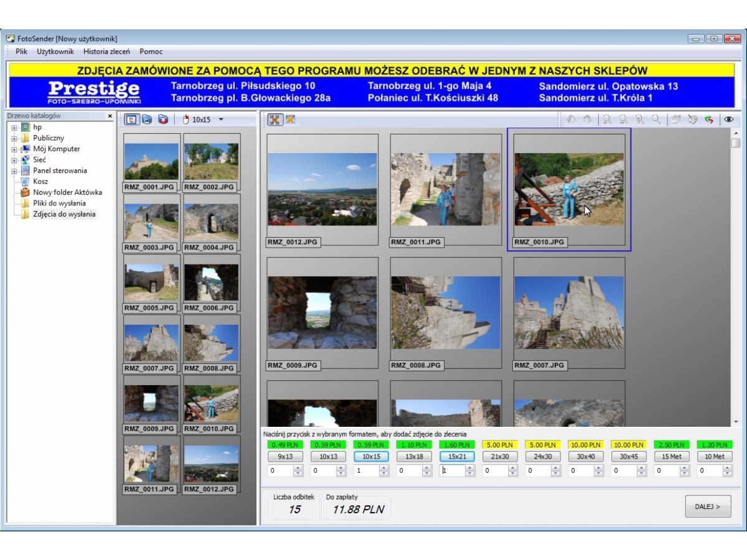Expand the Mój Komputer tree node

(x=14, y=149)
